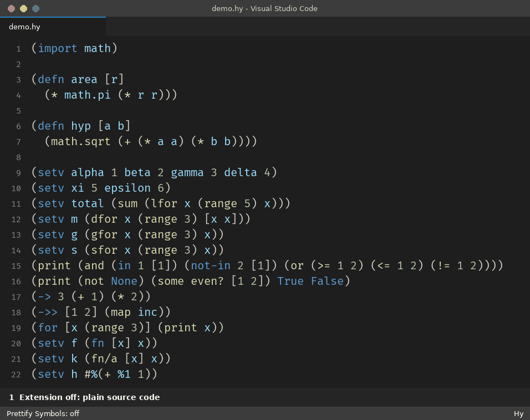Image resolution: width=530 pixels, height=420 pixels.
Task: Click the '->' threading macro on line 17
Action: point(44,297)
